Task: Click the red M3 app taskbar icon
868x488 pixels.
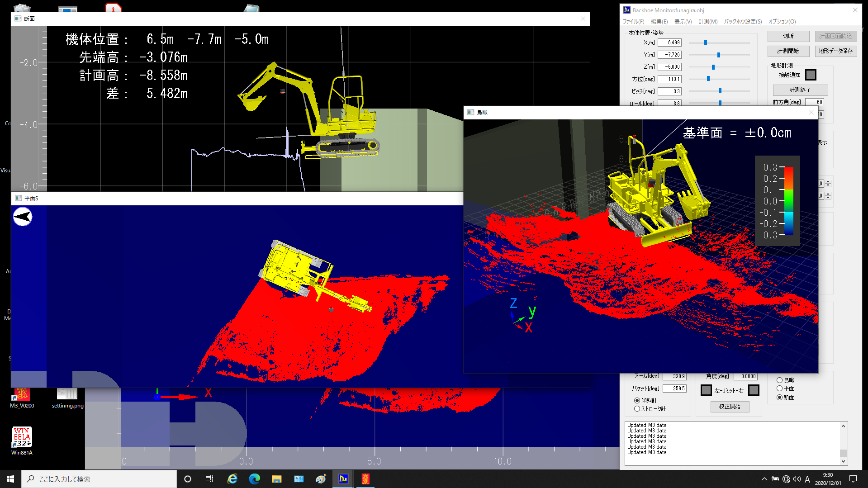Action: tap(365, 479)
